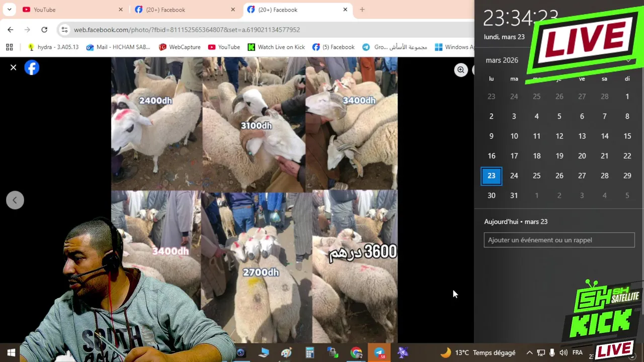Close the active Facebook tab

click(345, 10)
